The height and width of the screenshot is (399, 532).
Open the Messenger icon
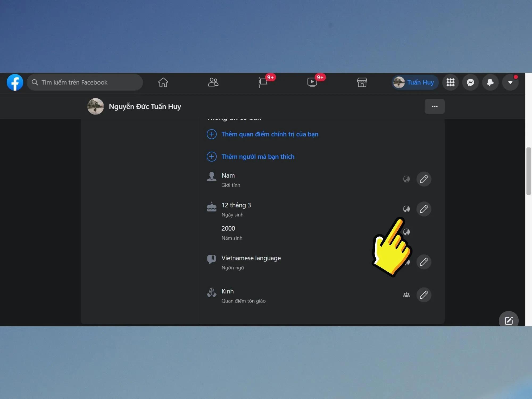pos(470,82)
